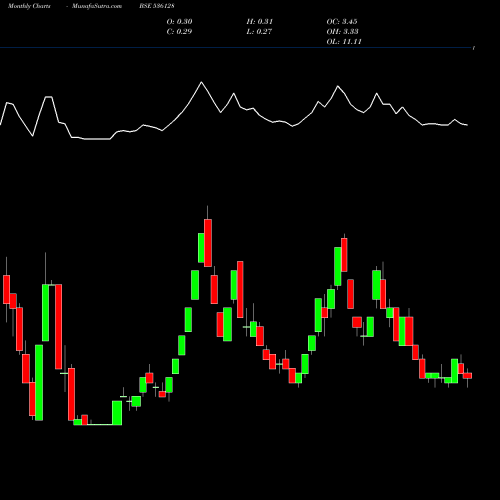Click the 'OL: 11.11' value

pyautogui.click(x=344, y=42)
